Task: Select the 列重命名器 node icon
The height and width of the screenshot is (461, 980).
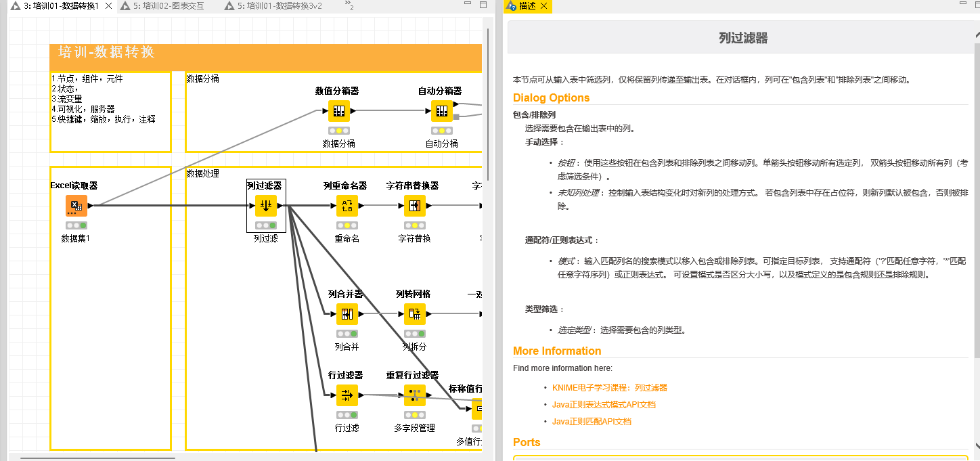Action: point(347,206)
